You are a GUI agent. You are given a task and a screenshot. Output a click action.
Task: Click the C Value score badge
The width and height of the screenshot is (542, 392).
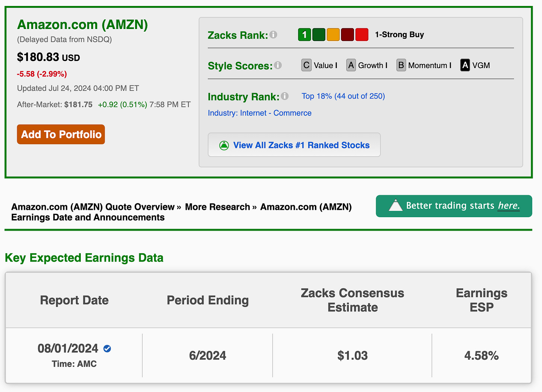coord(306,65)
